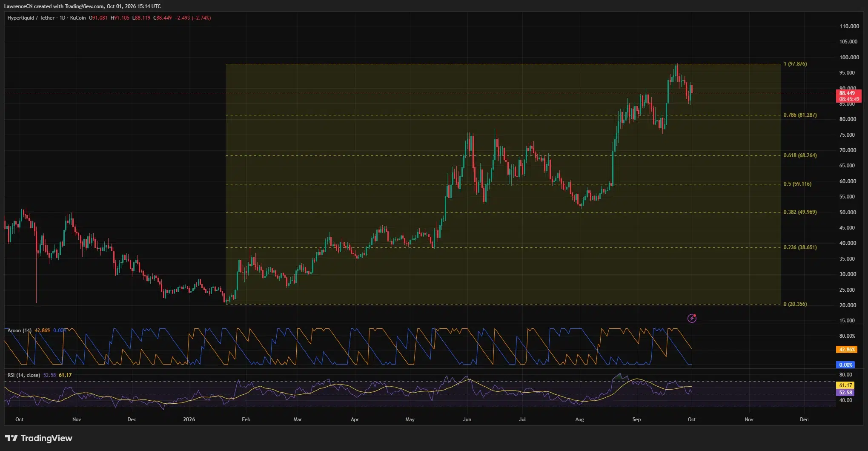This screenshot has height=451, width=868.
Task: Click the Apr label on the time axis
Action: [355, 419]
